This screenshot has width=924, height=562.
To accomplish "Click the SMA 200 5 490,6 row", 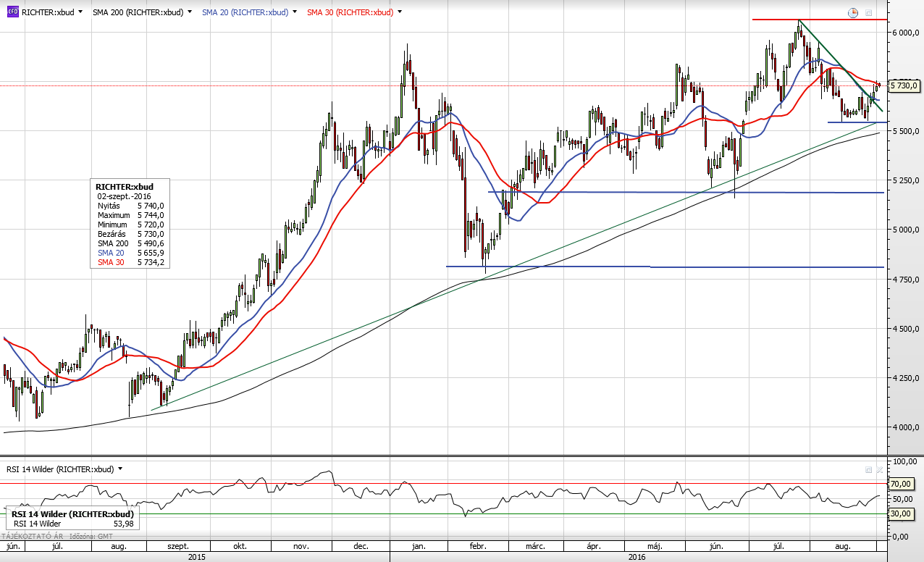I will [x=130, y=243].
